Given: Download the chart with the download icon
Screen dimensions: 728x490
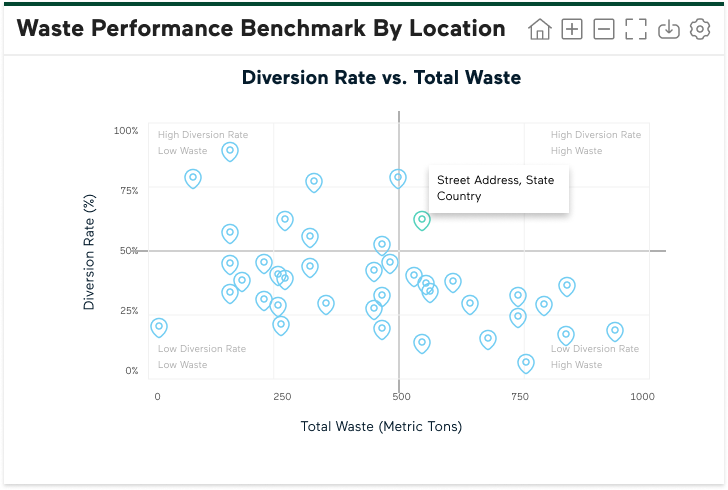Looking at the screenshot, I should click(x=669, y=29).
